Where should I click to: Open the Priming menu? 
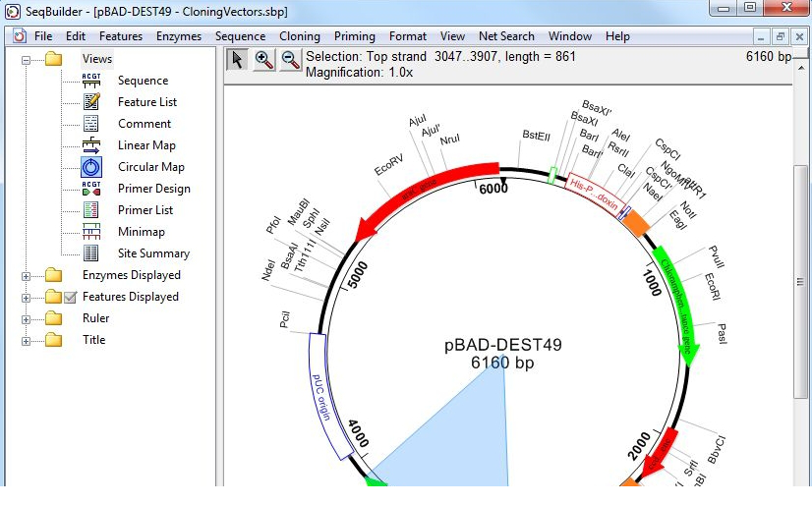coord(355,36)
